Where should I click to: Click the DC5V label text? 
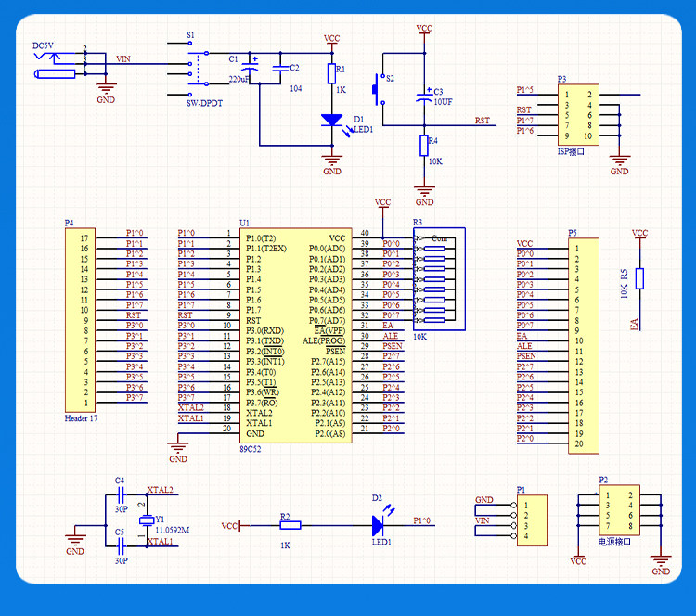[43, 45]
